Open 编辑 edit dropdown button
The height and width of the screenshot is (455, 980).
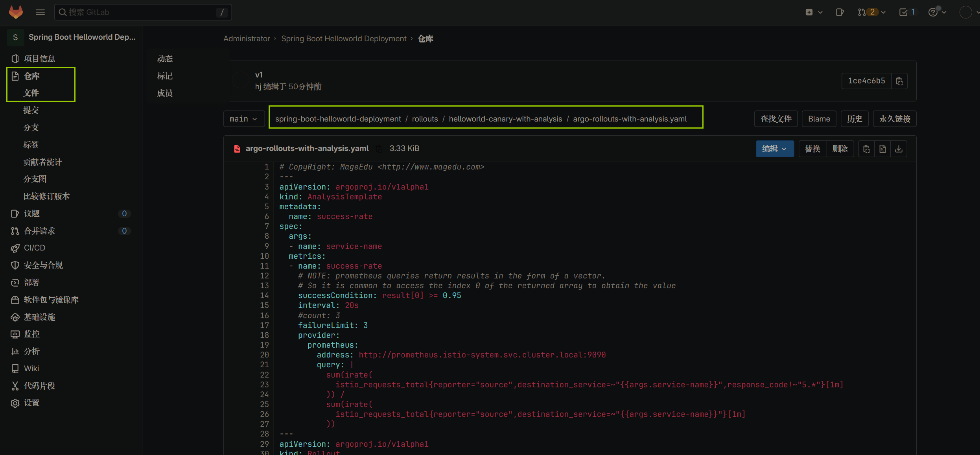click(x=775, y=149)
